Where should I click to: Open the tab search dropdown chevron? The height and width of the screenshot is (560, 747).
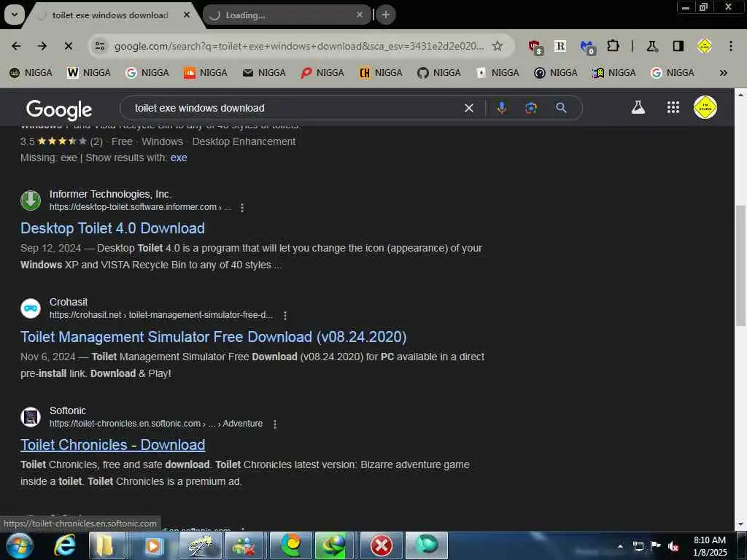[15, 15]
